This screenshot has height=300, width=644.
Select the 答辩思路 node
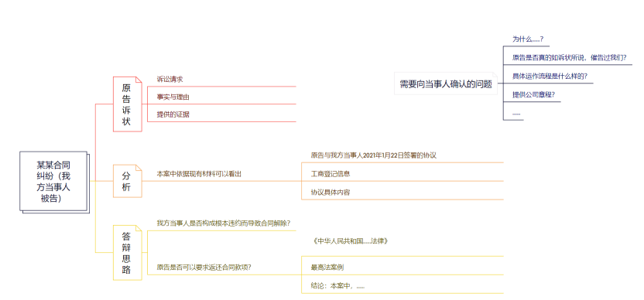coord(127,253)
